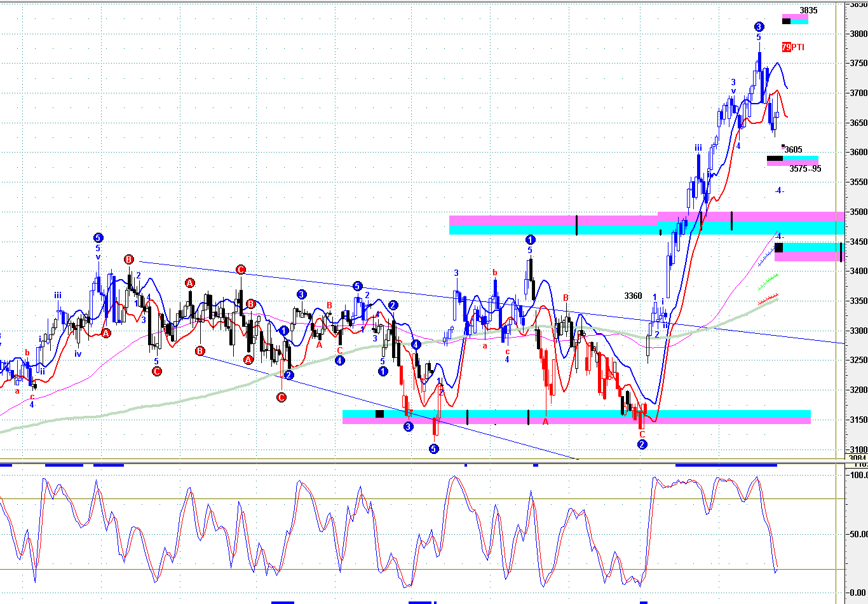Click the 3500 price axis label
The image size is (868, 604).
[858, 212]
